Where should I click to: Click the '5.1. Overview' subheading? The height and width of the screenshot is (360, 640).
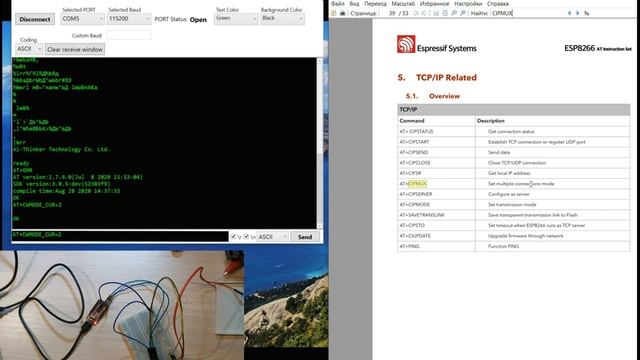[x=433, y=96]
